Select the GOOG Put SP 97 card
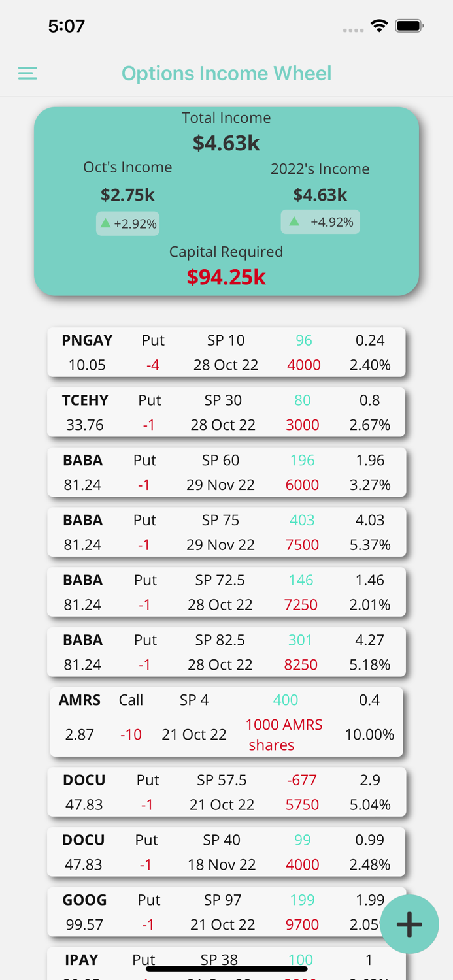Image resolution: width=453 pixels, height=980 pixels. (x=226, y=911)
